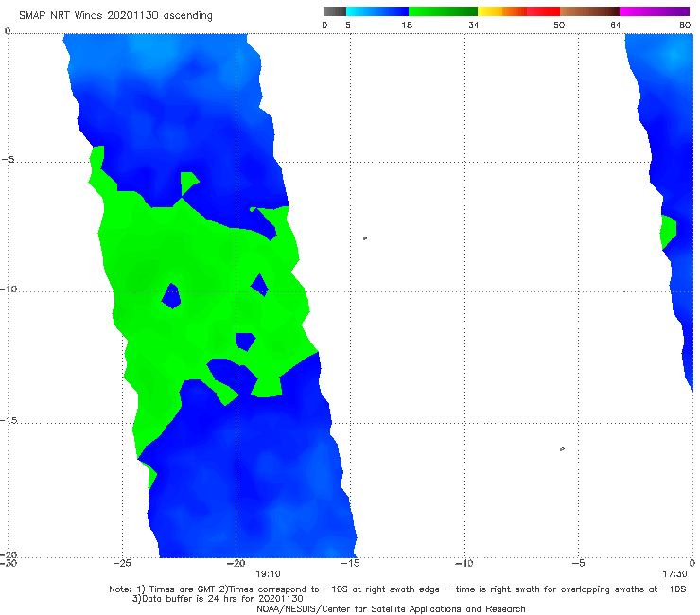The height and width of the screenshot is (615, 700).
Task: Click the small island outline near -5 longitude, -16 latitude
Action: 562,448
